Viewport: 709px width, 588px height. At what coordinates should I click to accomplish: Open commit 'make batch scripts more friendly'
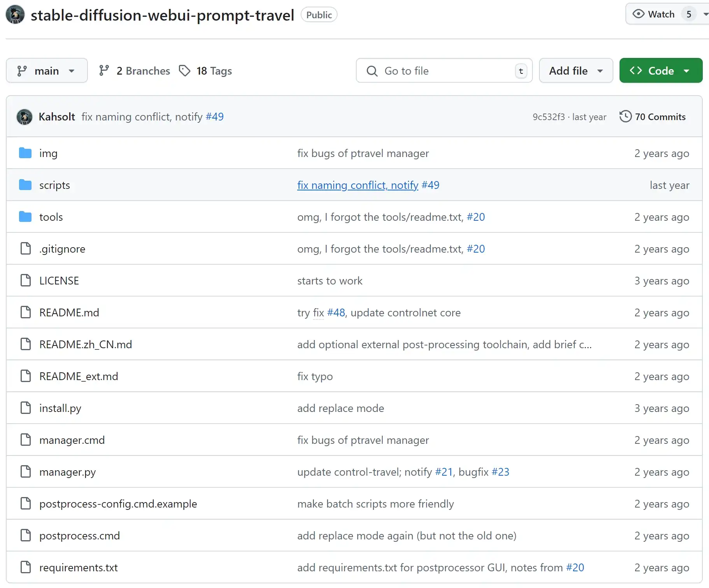(376, 504)
